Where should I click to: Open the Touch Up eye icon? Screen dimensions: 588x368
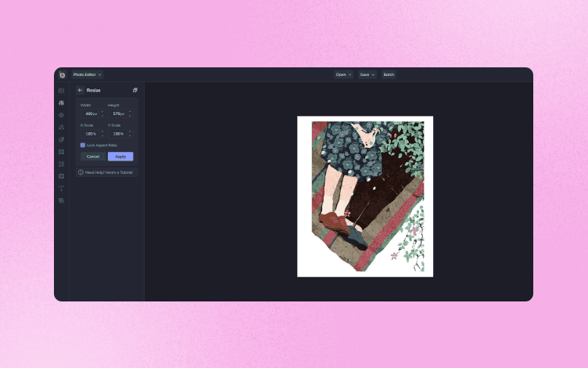pos(62,115)
